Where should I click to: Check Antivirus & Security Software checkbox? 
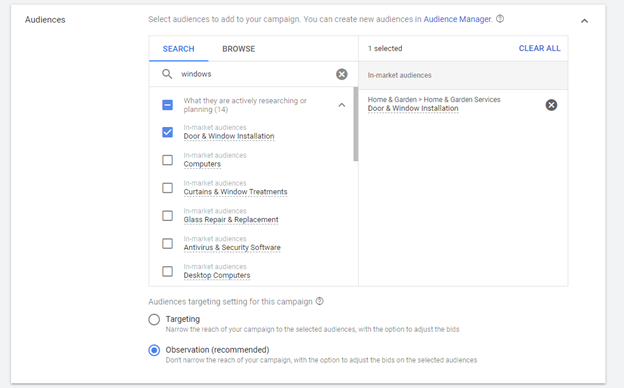(x=168, y=244)
